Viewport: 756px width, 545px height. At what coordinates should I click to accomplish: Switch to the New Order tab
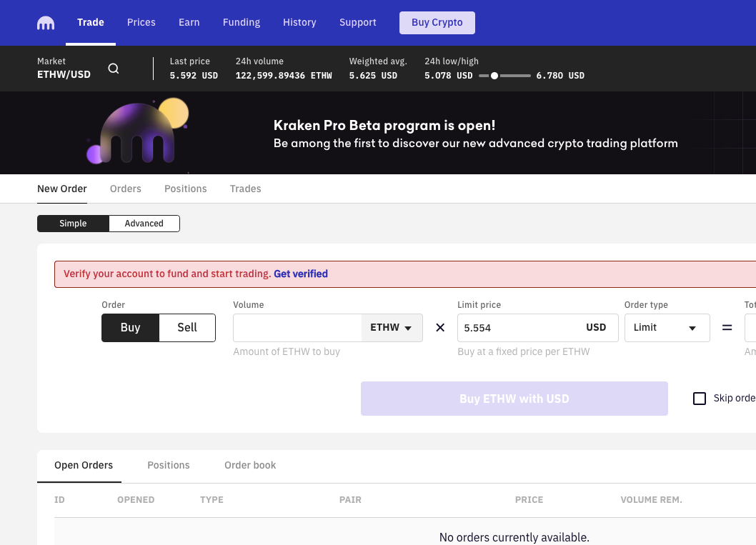click(62, 189)
